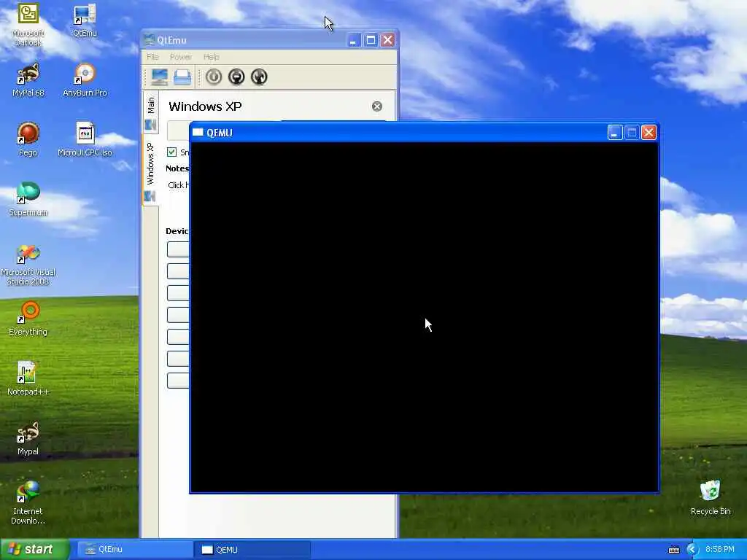
Task: Close the Windows XP machine tab with the circled X
Action: pos(377,106)
